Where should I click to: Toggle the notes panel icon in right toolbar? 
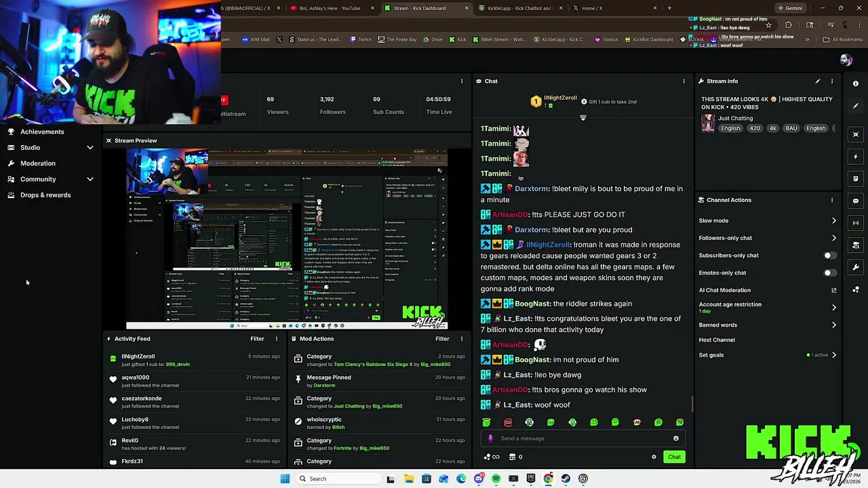(x=856, y=179)
